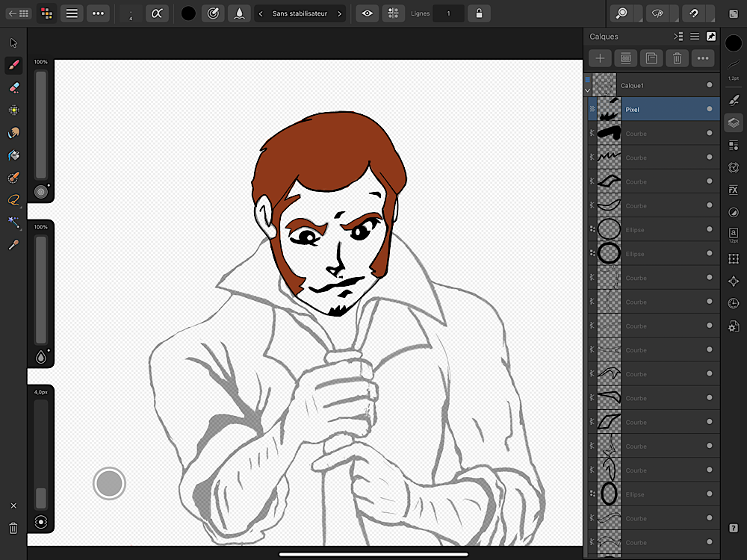Add a new layer in Calques

tap(600, 58)
